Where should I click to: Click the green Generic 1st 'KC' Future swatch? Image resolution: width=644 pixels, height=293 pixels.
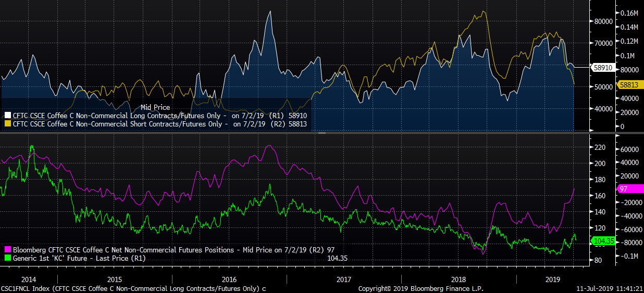click(x=7, y=258)
